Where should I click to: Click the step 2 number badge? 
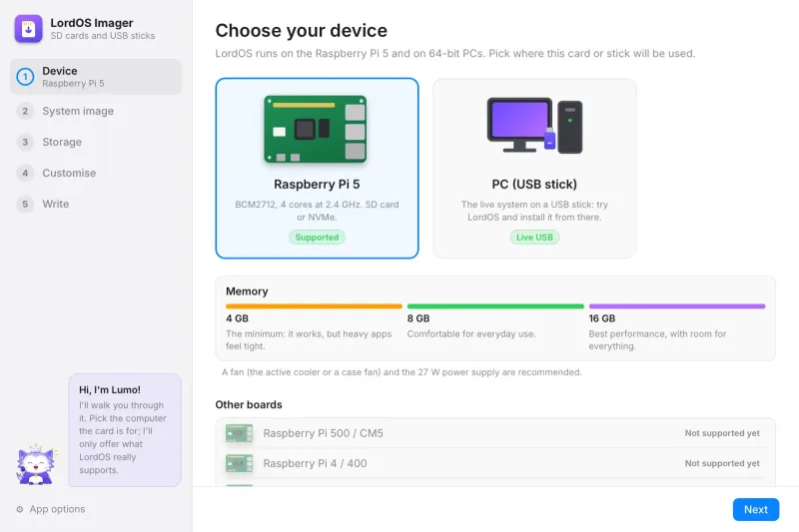click(25, 111)
